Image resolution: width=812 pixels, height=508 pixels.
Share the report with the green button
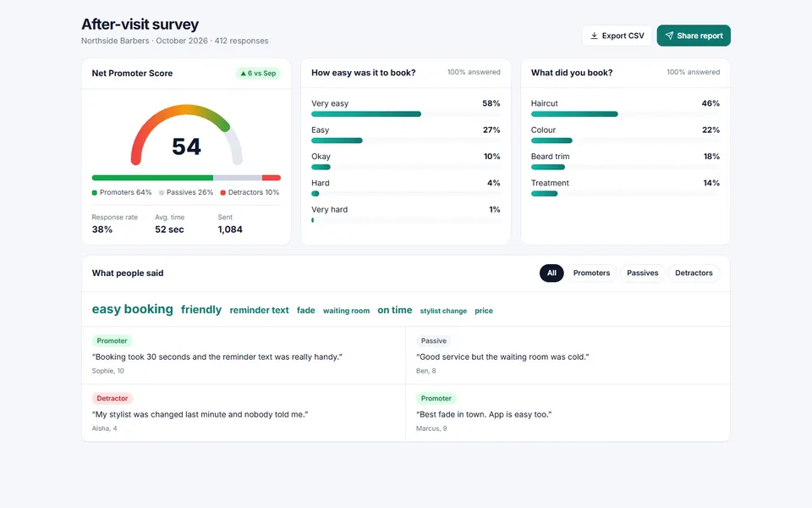(694, 36)
